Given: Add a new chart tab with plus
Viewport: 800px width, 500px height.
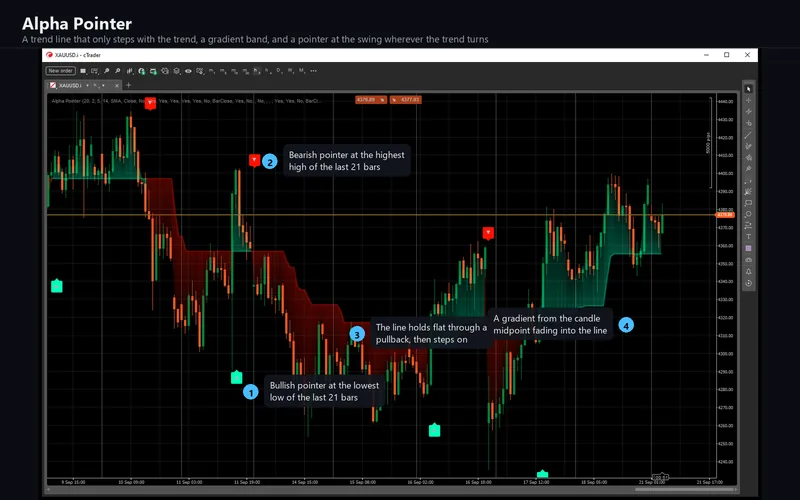Looking at the screenshot, I should (x=129, y=85).
